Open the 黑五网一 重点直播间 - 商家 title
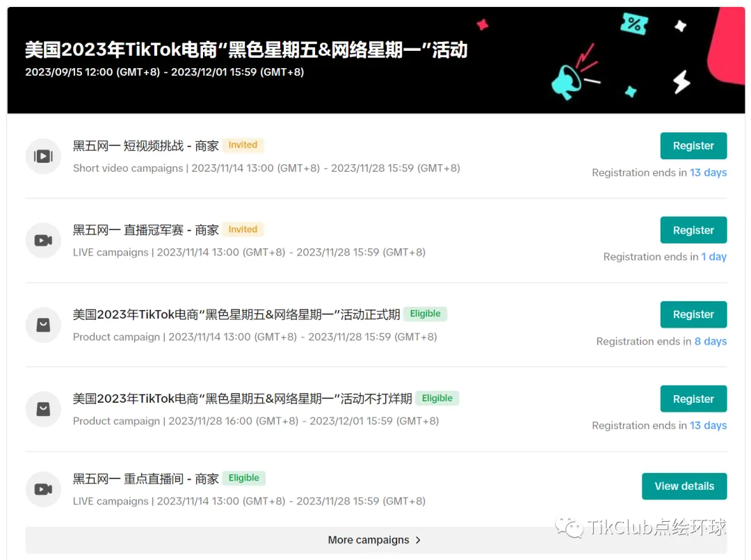751x560 pixels. tap(145, 479)
